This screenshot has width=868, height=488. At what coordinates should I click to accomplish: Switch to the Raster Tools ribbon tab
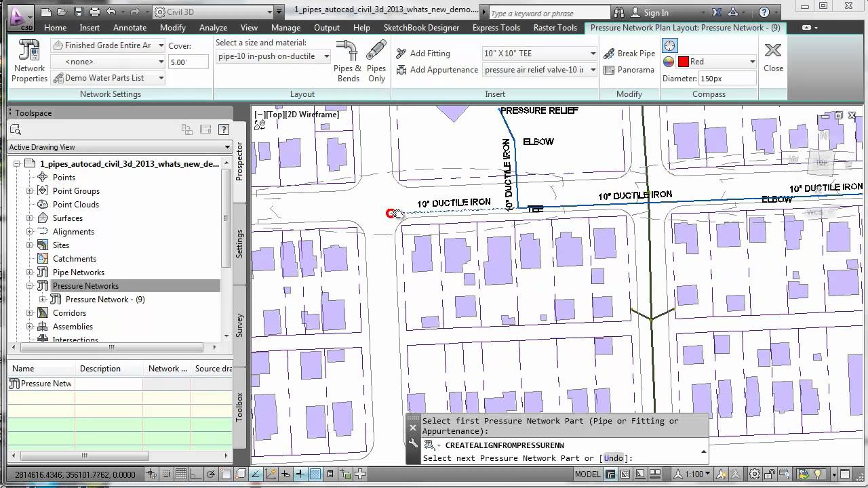[555, 28]
